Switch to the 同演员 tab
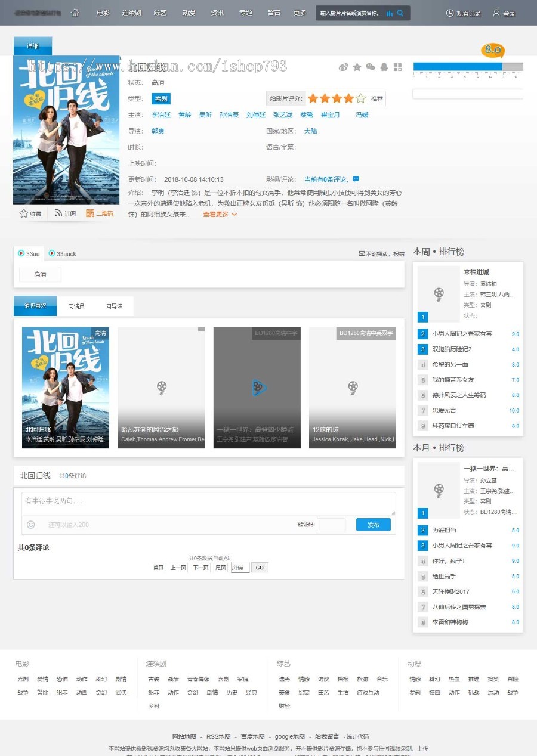Viewport: 537px width, 756px height. (x=76, y=306)
